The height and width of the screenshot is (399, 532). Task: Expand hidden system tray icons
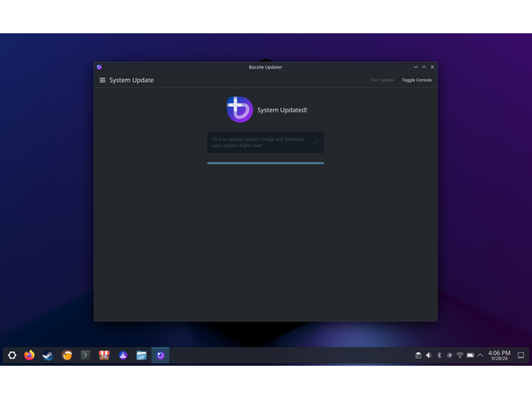click(480, 355)
